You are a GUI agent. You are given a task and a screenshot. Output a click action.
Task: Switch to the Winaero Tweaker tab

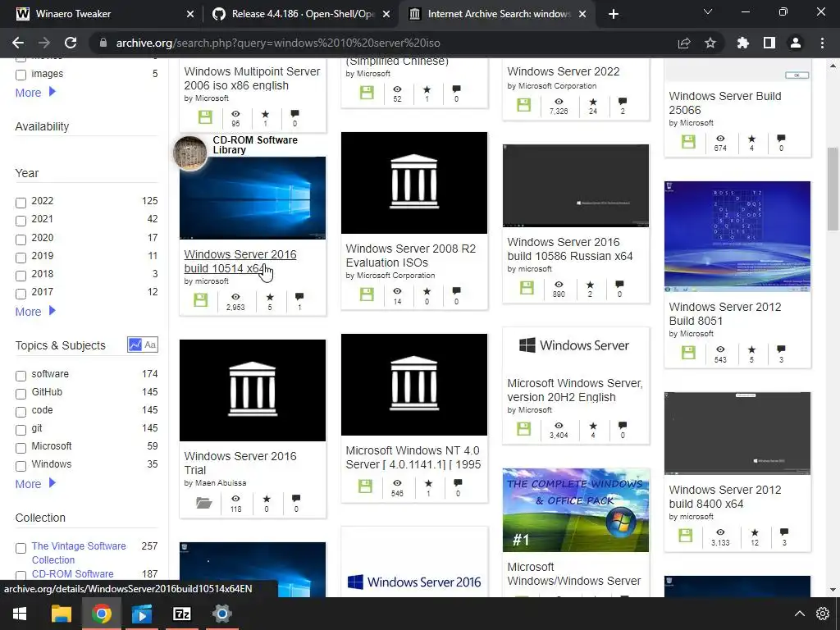103,14
